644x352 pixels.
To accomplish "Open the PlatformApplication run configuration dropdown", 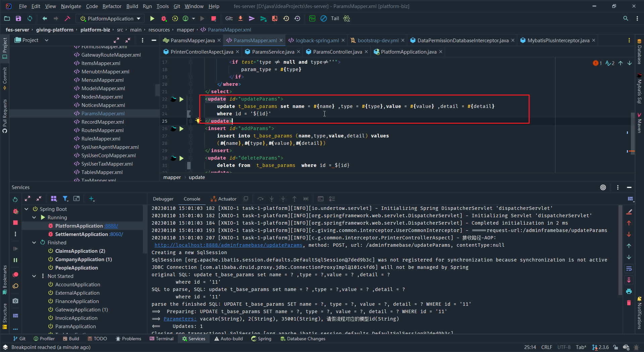I will coord(110,19).
